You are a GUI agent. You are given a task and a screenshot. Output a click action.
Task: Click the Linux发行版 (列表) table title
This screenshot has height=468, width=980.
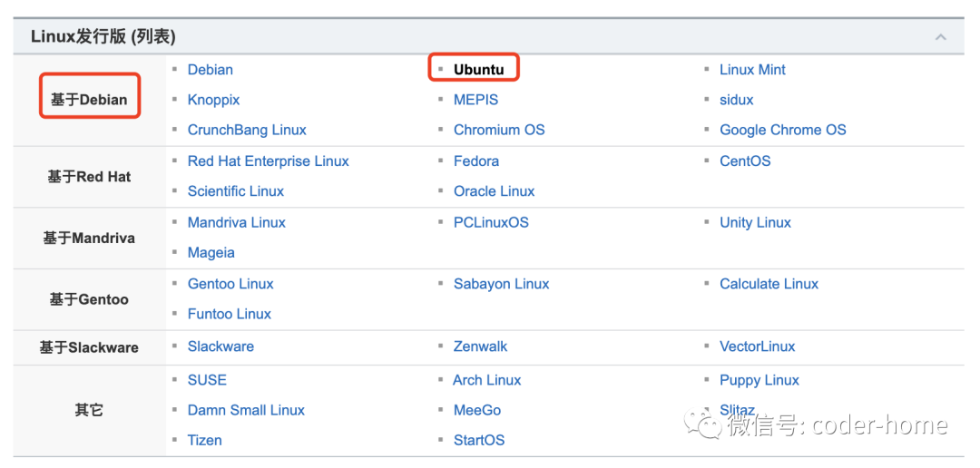pyautogui.click(x=103, y=37)
